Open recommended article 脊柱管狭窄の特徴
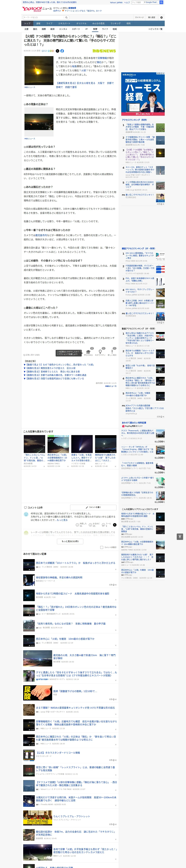Viewport: 186px width, 868px height. click(59, 577)
